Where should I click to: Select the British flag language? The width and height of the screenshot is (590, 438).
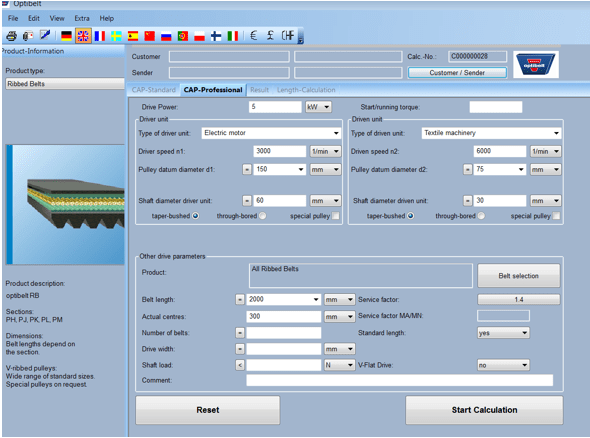pos(83,36)
